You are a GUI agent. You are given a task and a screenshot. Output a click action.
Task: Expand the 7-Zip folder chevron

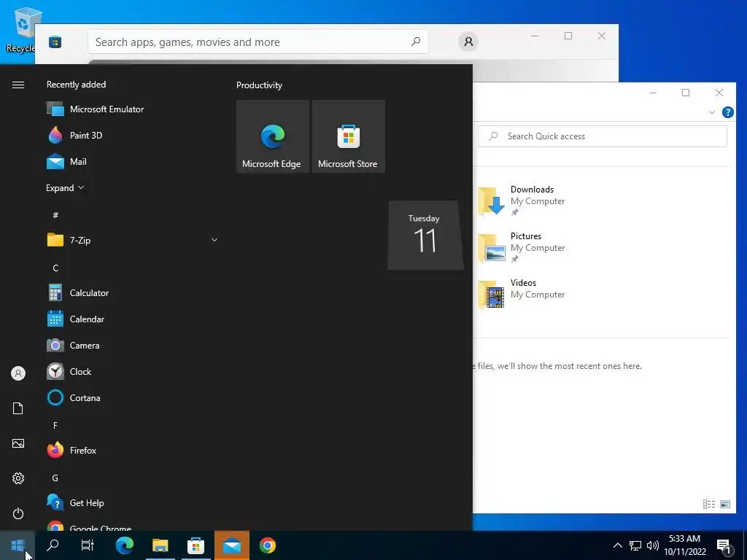tap(214, 240)
